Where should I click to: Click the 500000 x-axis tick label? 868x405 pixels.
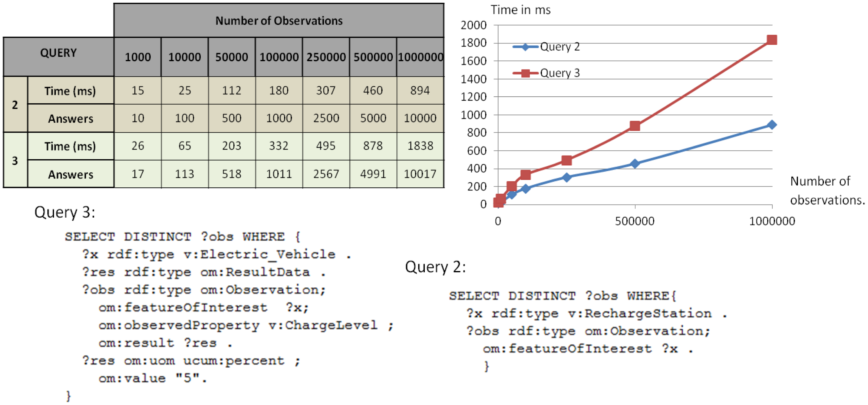coord(635,221)
